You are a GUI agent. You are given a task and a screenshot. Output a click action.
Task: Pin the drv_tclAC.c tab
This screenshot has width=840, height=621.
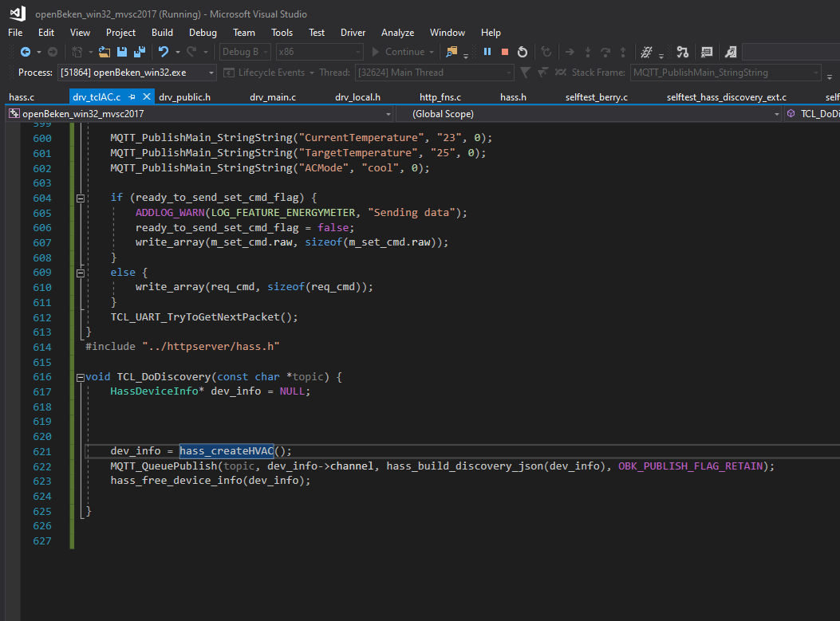tap(132, 97)
